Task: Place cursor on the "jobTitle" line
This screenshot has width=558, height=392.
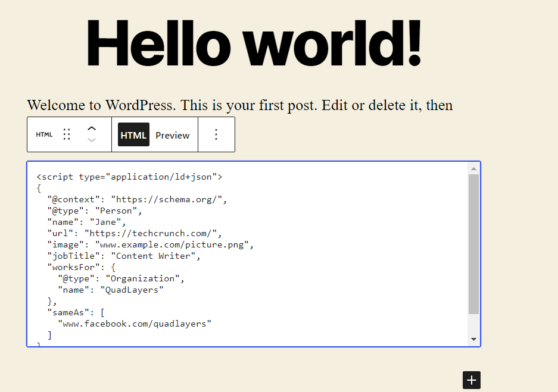Action: (124, 256)
